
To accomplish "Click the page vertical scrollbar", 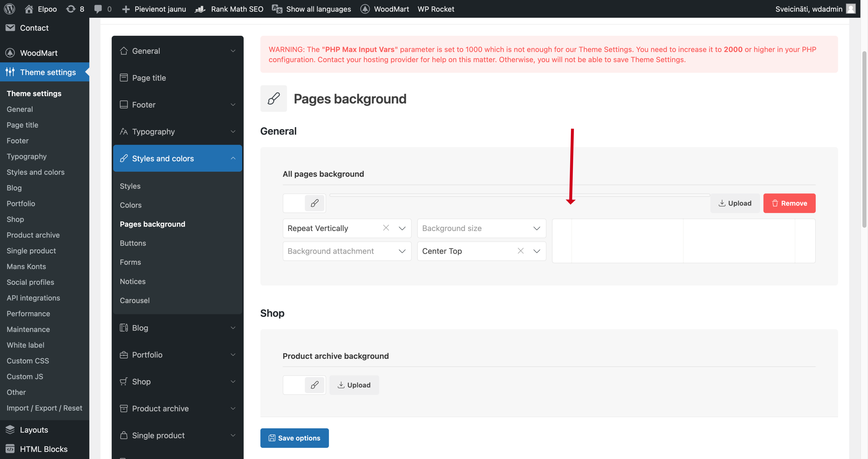I will pyautogui.click(x=864, y=139).
